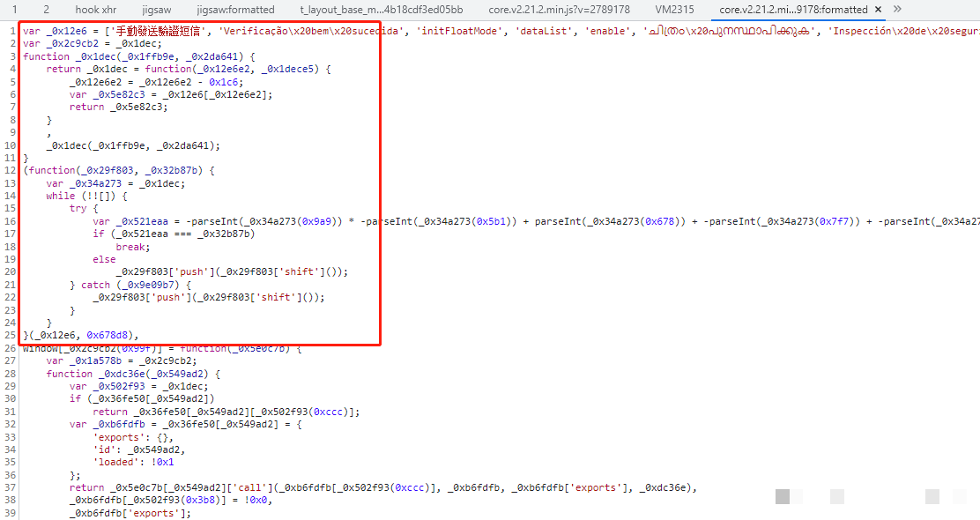Select the jigsaw:formatted tab
Screen dimensions: 980x520
pyautogui.click(x=235, y=10)
